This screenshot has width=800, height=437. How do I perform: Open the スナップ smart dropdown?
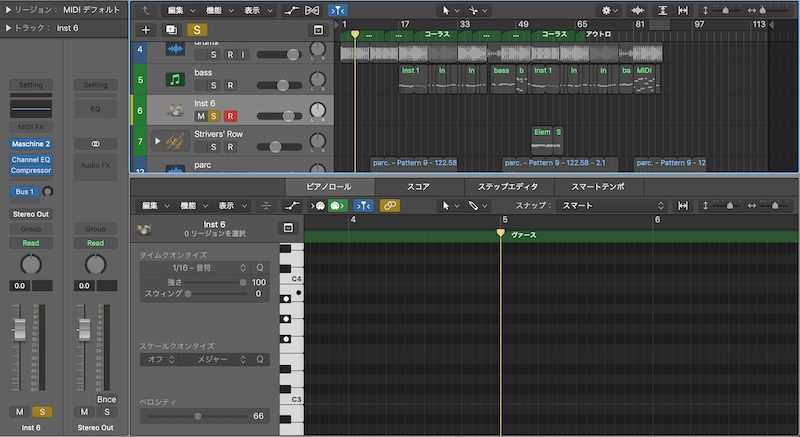pos(612,205)
